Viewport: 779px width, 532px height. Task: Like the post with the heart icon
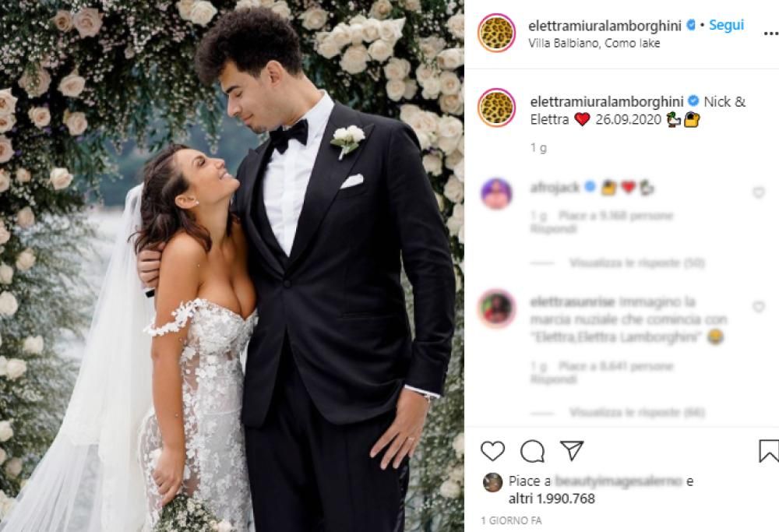point(492,450)
